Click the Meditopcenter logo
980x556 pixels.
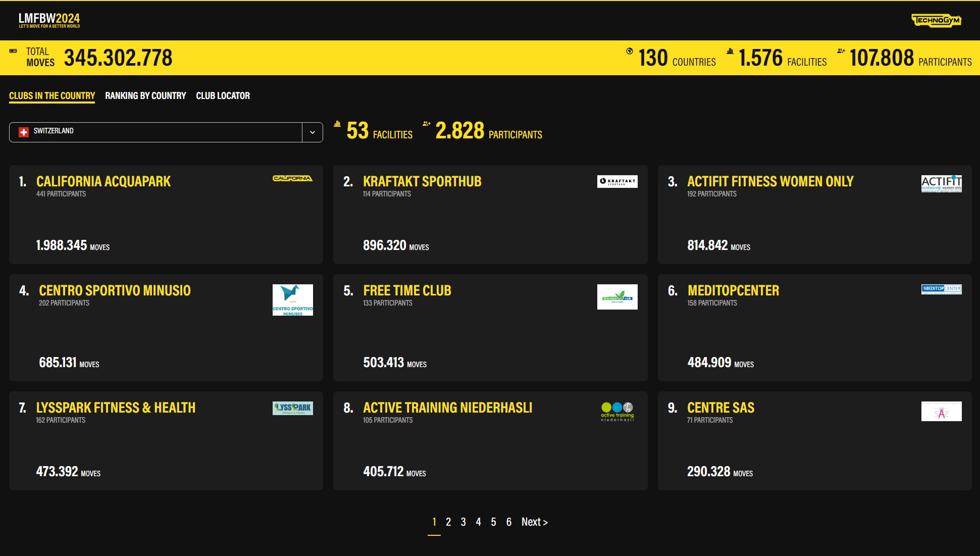(941, 289)
